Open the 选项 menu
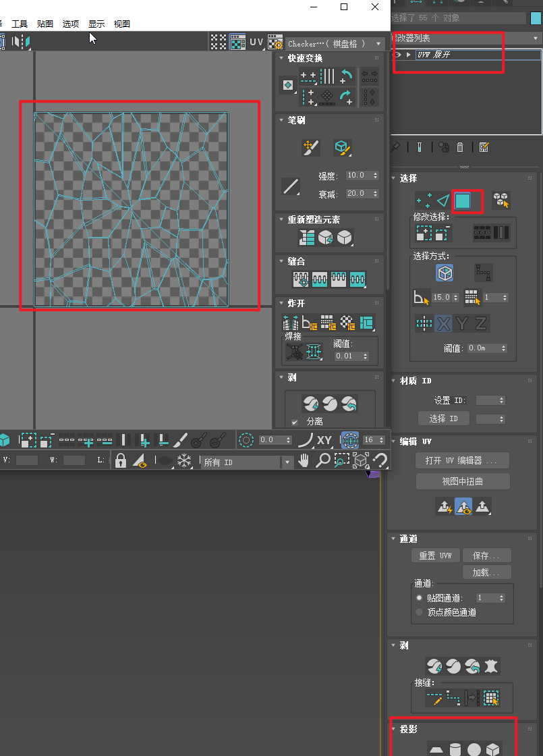543x756 pixels. 71,24
